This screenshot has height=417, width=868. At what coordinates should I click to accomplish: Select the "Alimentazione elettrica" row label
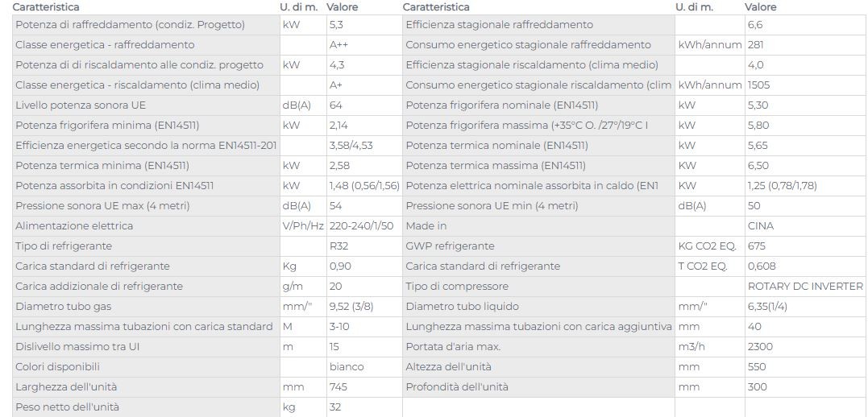(x=74, y=226)
